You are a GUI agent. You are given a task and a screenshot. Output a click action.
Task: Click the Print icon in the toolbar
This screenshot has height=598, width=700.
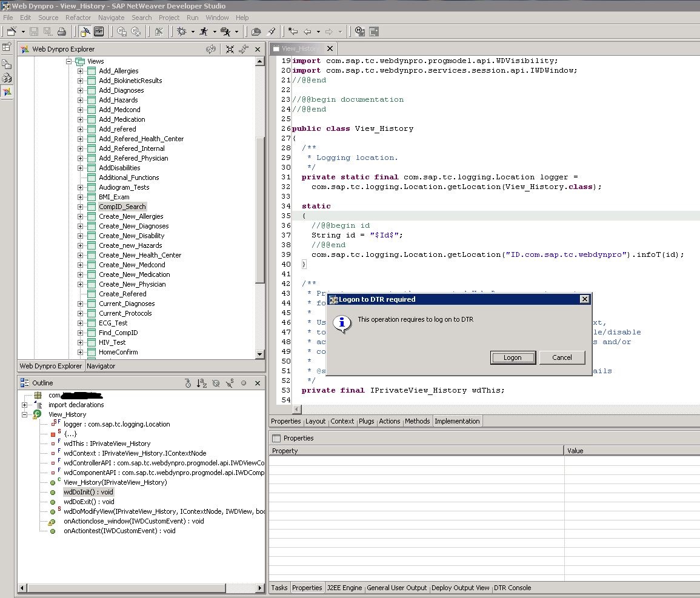coord(61,32)
